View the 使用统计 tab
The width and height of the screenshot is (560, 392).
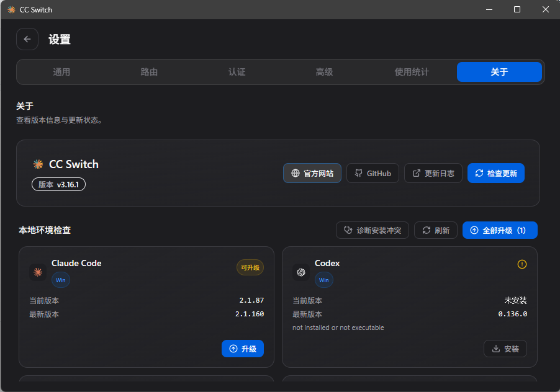pyautogui.click(x=412, y=72)
